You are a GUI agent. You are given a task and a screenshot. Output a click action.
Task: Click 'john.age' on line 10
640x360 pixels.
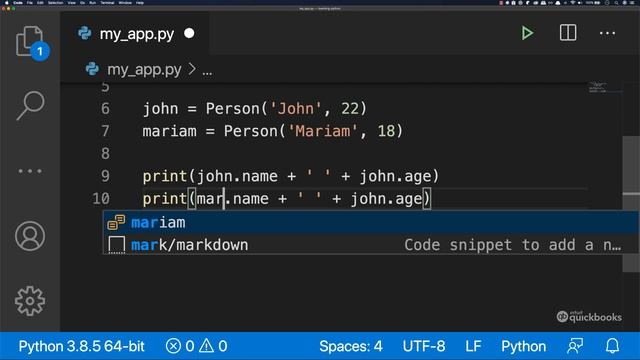coord(386,199)
